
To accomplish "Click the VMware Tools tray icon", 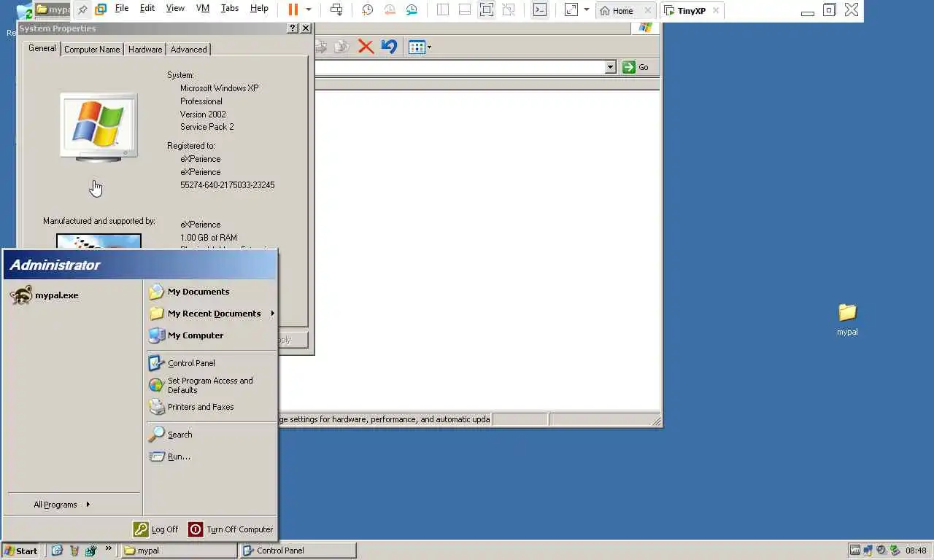I will pos(854,551).
